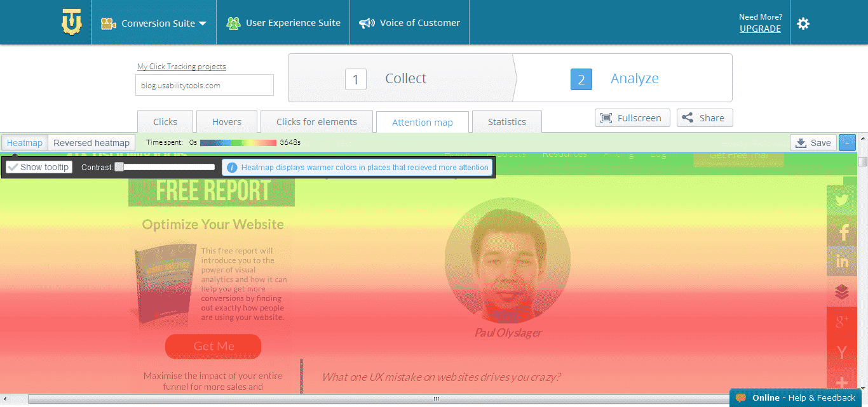This screenshot has width=868, height=407.
Task: Enter Fullscreen mode
Action: point(632,117)
